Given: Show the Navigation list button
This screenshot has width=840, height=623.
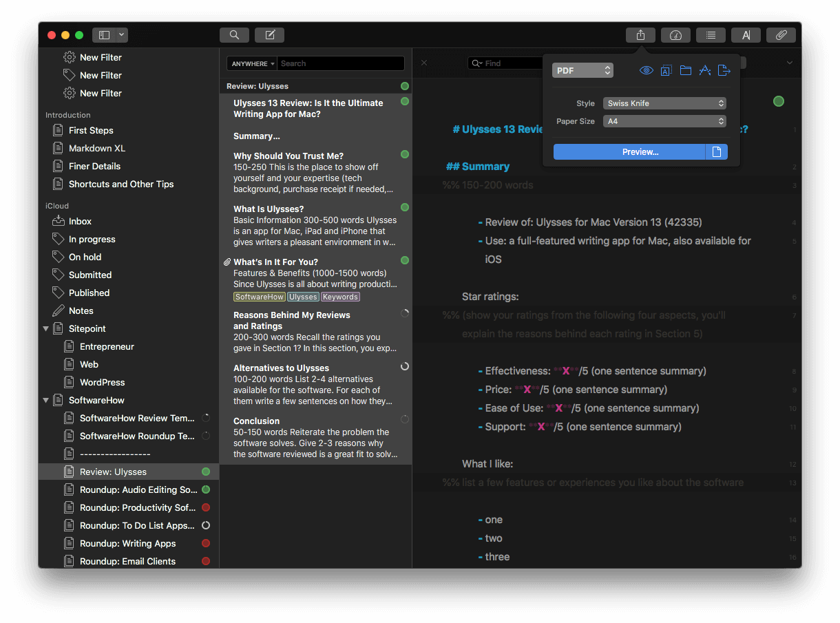Looking at the screenshot, I should [711, 35].
